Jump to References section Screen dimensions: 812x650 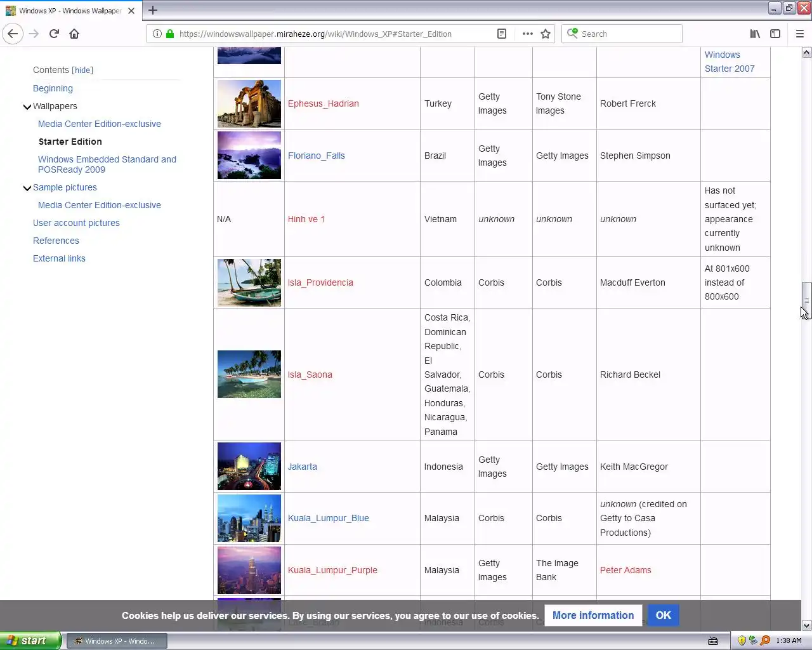pyautogui.click(x=56, y=241)
